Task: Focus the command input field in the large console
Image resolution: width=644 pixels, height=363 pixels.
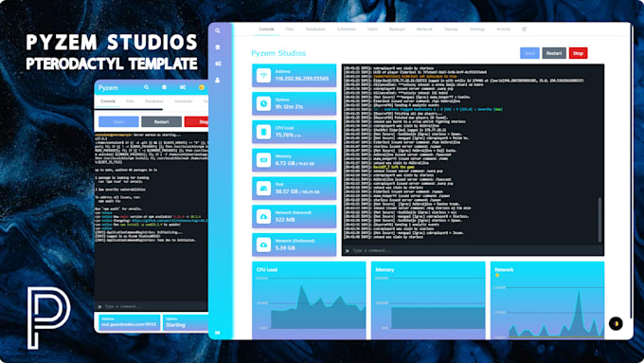Action: pos(473,250)
